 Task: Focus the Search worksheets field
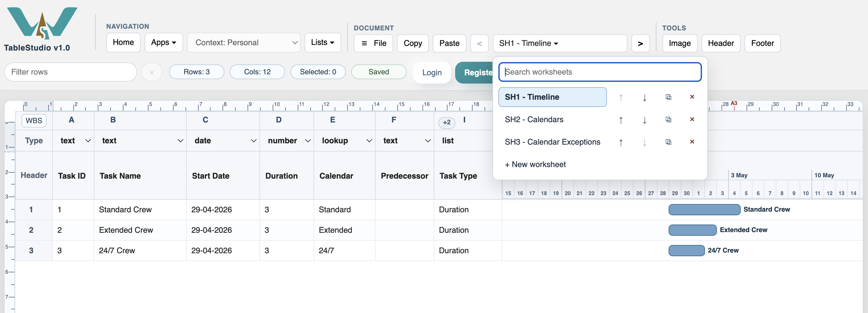point(600,72)
